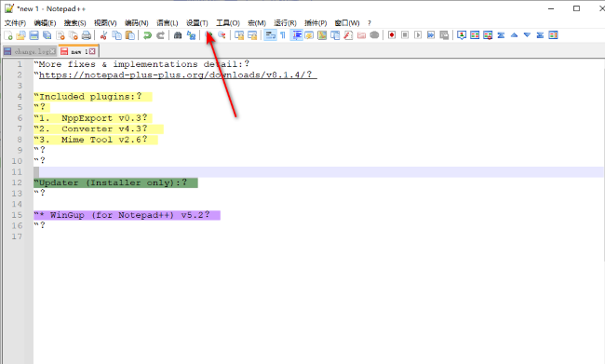605x364 pixels.
Task: Play back the recorded macro
Action: click(x=418, y=35)
